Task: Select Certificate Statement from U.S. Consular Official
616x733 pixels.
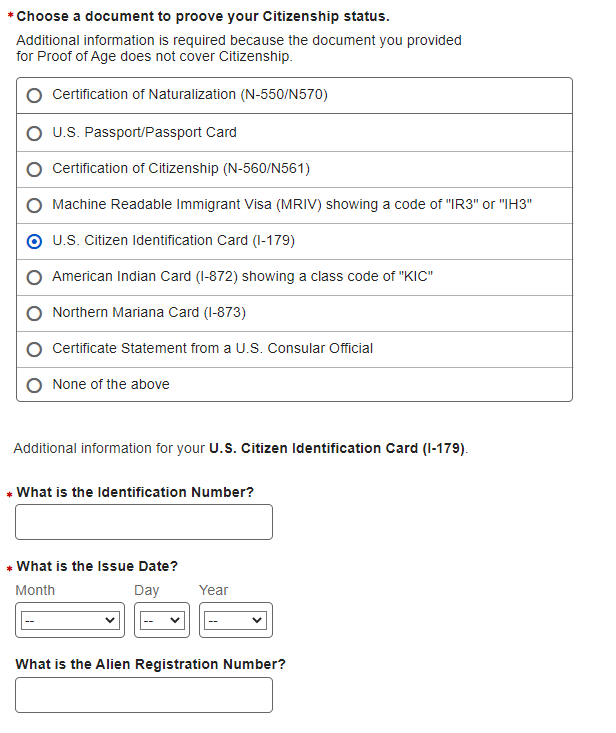Action: click(34, 349)
